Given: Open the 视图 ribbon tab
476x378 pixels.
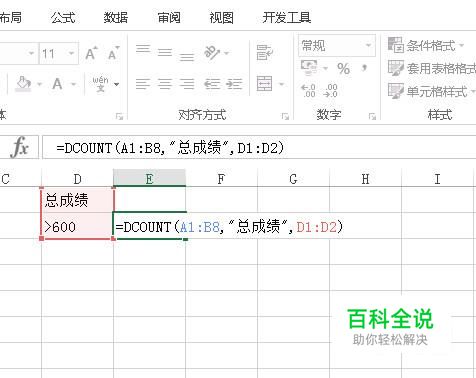Looking at the screenshot, I should [221, 17].
